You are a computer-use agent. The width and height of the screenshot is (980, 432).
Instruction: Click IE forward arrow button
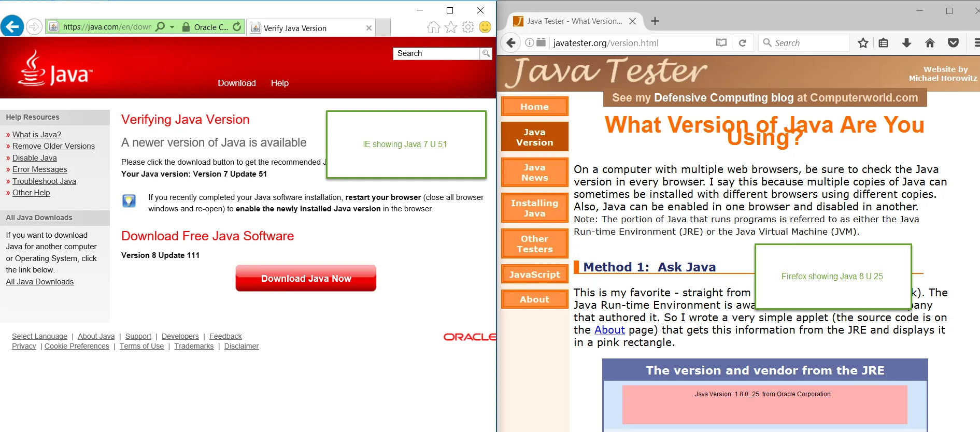34,26
